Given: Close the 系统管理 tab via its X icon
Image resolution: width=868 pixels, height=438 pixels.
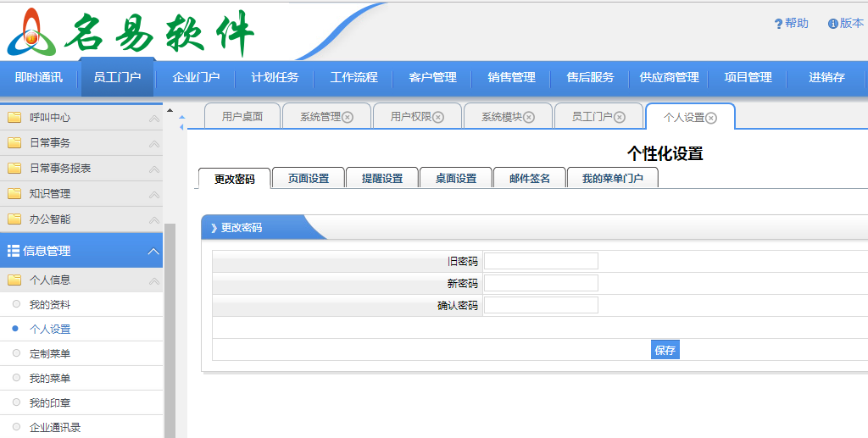Looking at the screenshot, I should coord(348,118).
